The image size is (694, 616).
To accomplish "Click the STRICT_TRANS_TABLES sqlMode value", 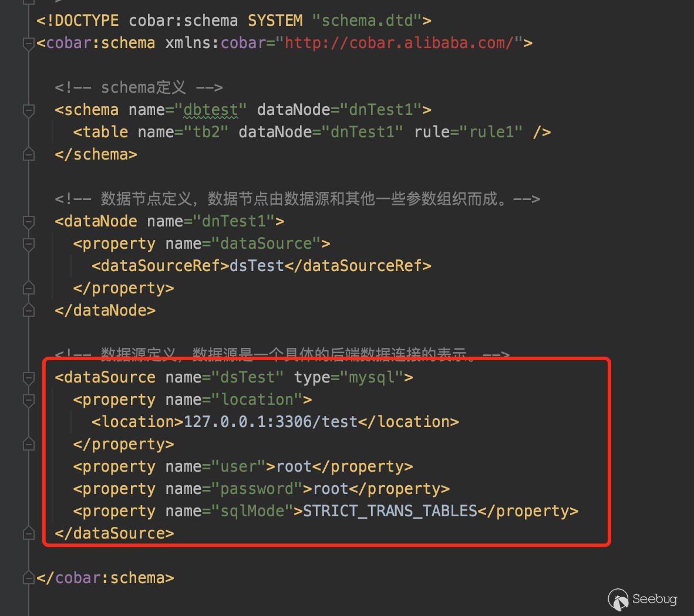I will [x=390, y=512].
